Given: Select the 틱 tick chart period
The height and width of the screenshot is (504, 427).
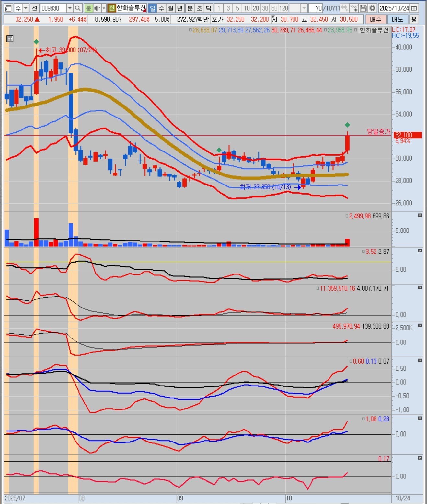Looking at the screenshot, I should 208,8.
